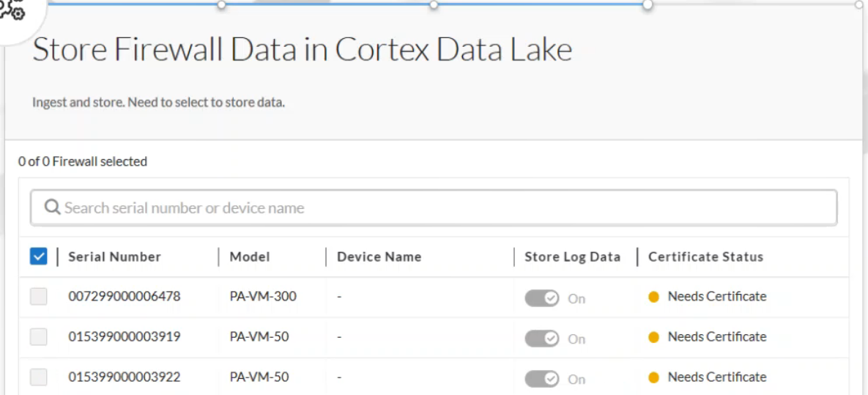The width and height of the screenshot is (868, 395).
Task: Click the gears icon at top-left corner
Action: [x=13, y=10]
